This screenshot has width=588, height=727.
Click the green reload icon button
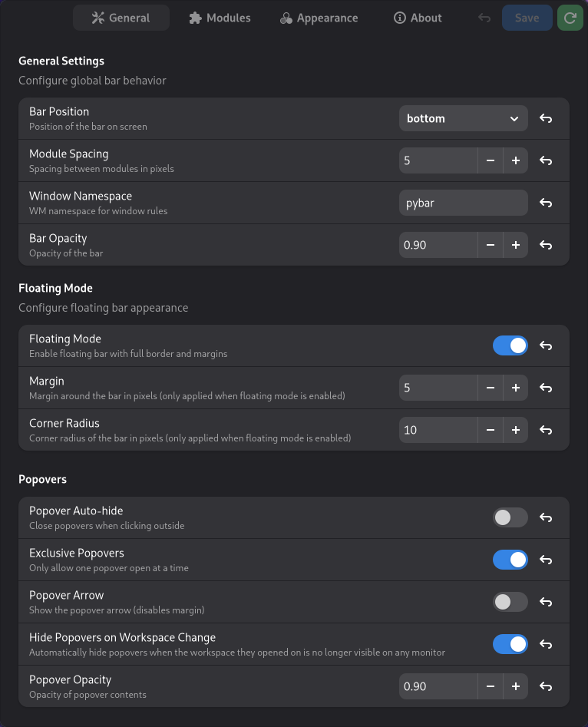click(570, 18)
